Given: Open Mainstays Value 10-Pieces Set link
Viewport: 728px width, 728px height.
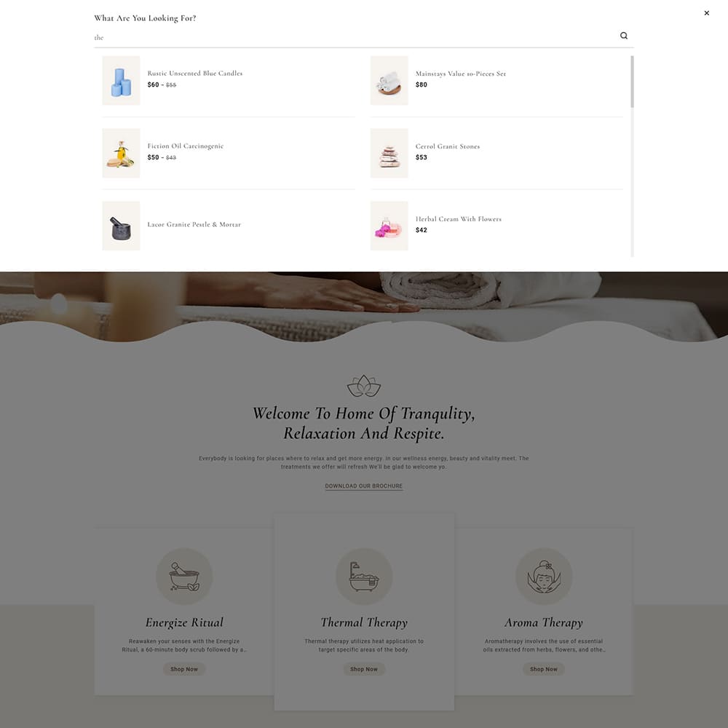Looking at the screenshot, I should point(461,74).
